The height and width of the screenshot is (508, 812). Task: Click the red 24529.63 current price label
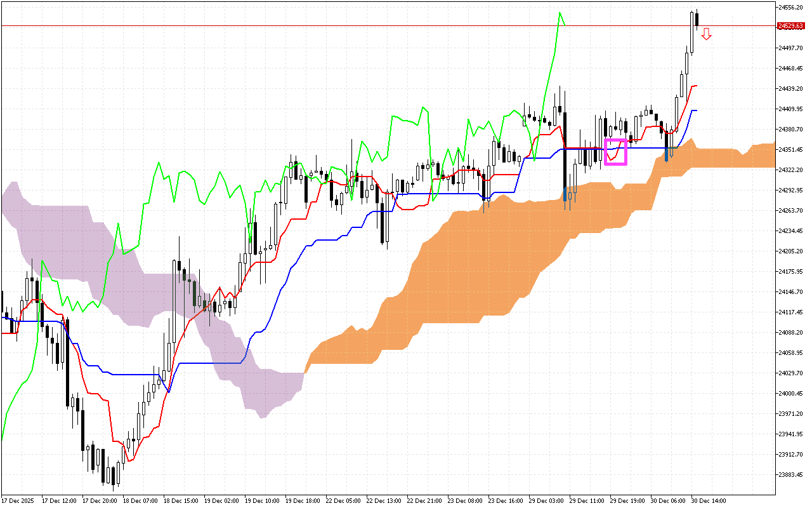(790, 26)
